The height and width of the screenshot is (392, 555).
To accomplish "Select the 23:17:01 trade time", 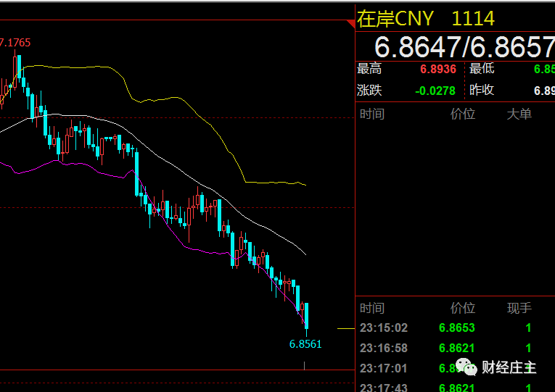I will click(384, 368).
